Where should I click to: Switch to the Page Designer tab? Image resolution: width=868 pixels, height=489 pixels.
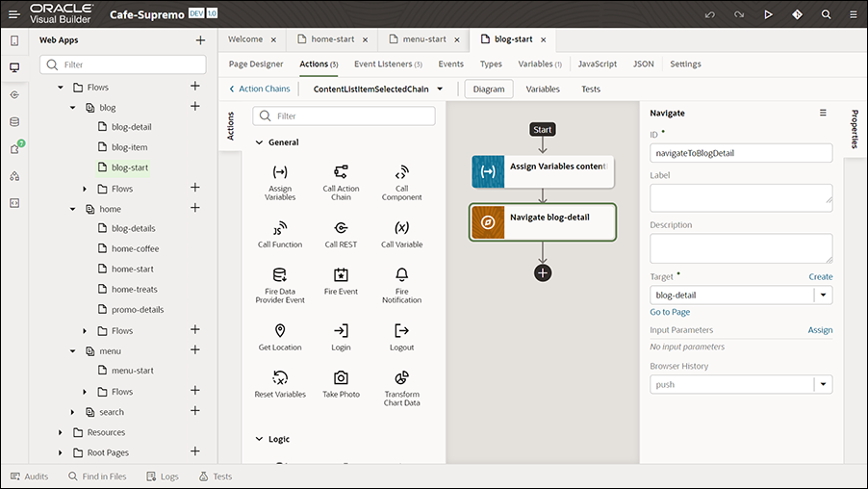click(256, 64)
